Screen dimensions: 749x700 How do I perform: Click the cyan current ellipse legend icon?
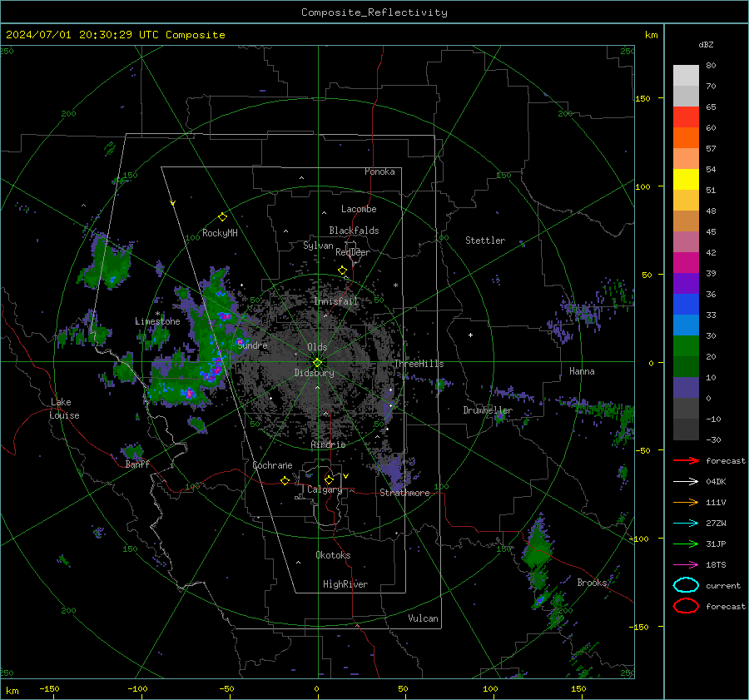point(686,585)
